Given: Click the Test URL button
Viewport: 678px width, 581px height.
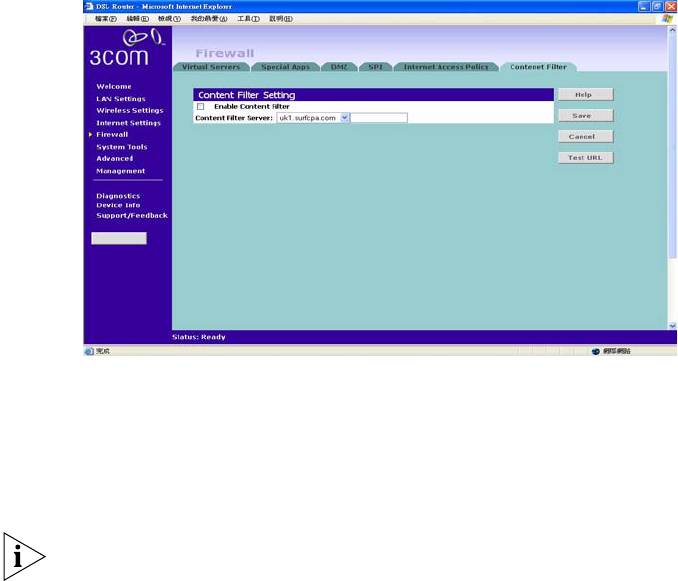Looking at the screenshot, I should point(586,158).
